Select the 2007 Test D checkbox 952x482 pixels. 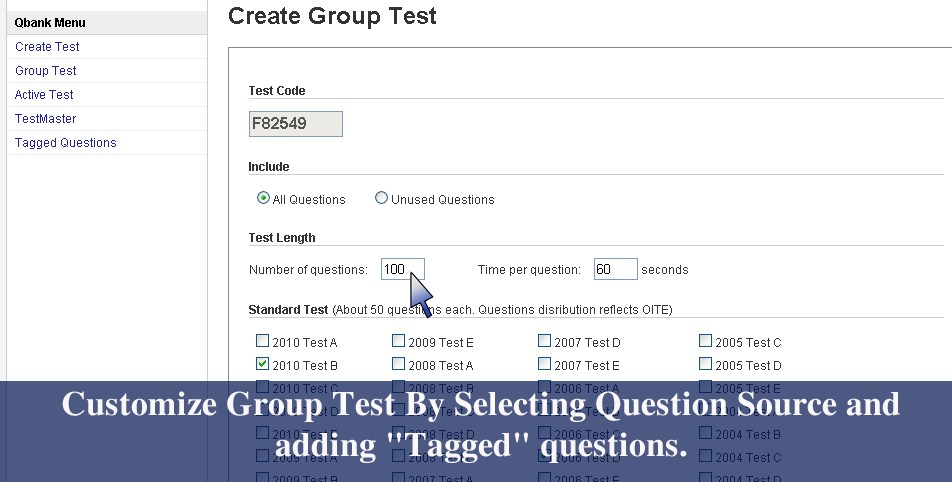tap(545, 341)
